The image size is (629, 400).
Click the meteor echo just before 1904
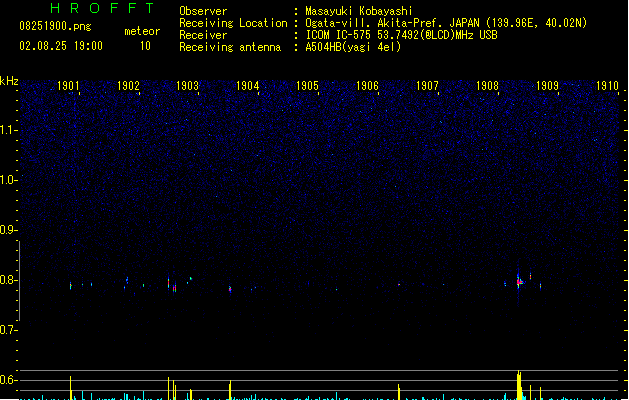coord(230,289)
